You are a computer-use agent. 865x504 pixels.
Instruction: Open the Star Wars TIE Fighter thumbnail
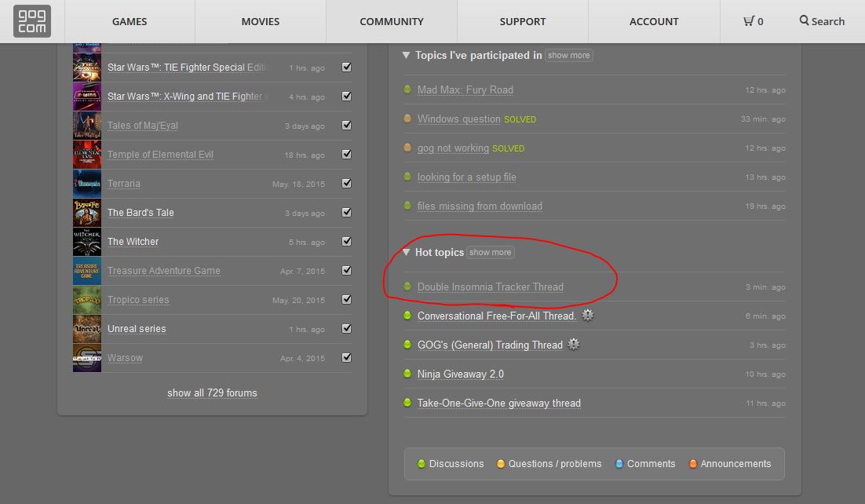click(x=87, y=68)
